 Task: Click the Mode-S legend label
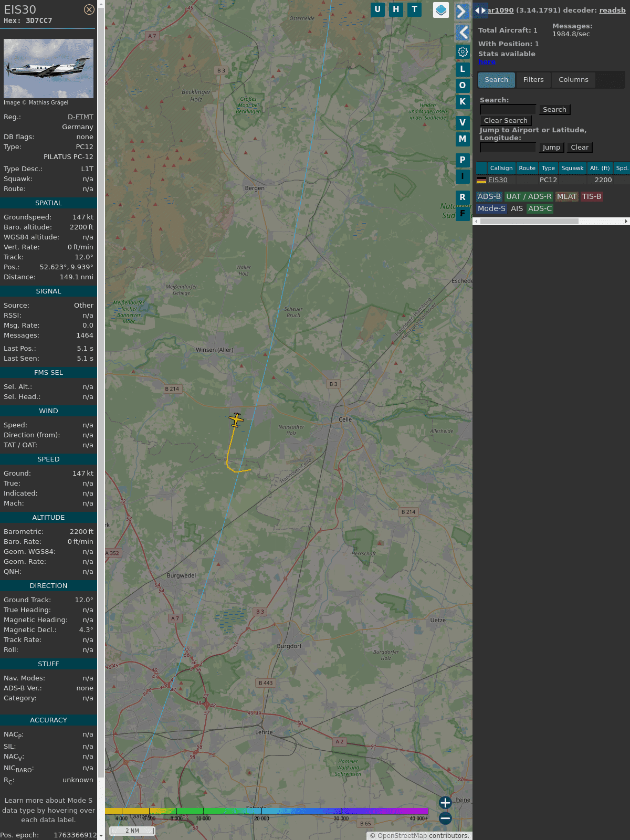pos(491,208)
